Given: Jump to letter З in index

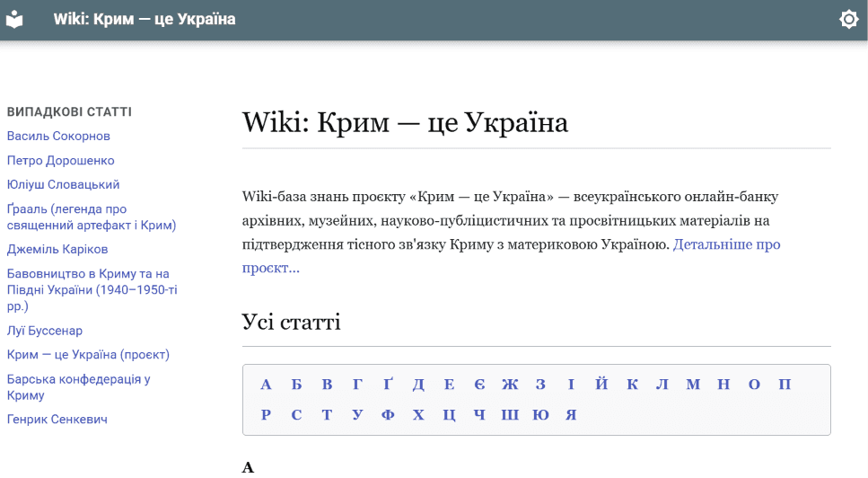Looking at the screenshot, I should [x=541, y=384].
